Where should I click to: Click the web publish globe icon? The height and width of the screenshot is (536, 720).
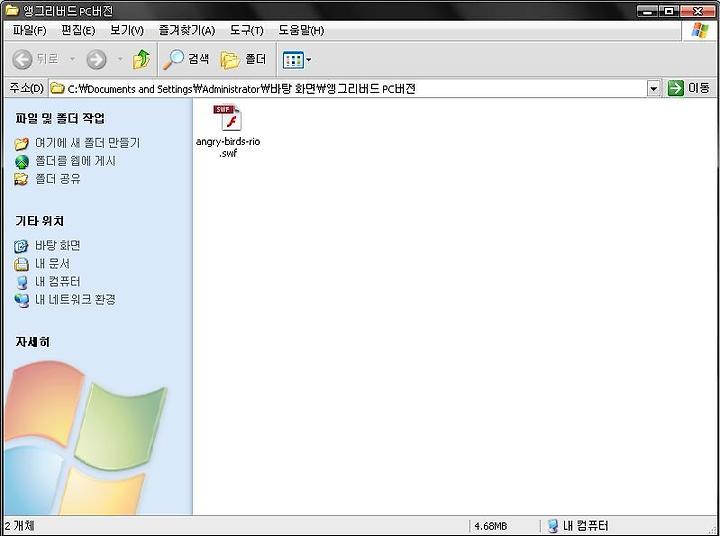click(x=22, y=162)
